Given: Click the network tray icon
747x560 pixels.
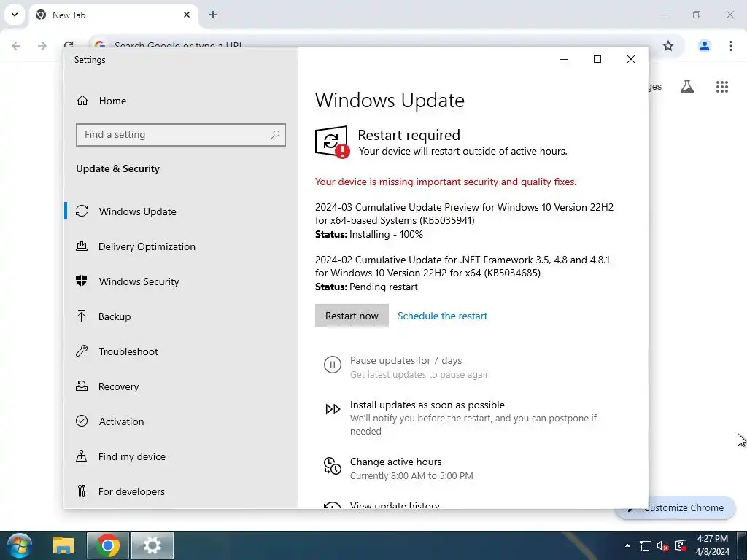Looking at the screenshot, I should pos(645,545).
